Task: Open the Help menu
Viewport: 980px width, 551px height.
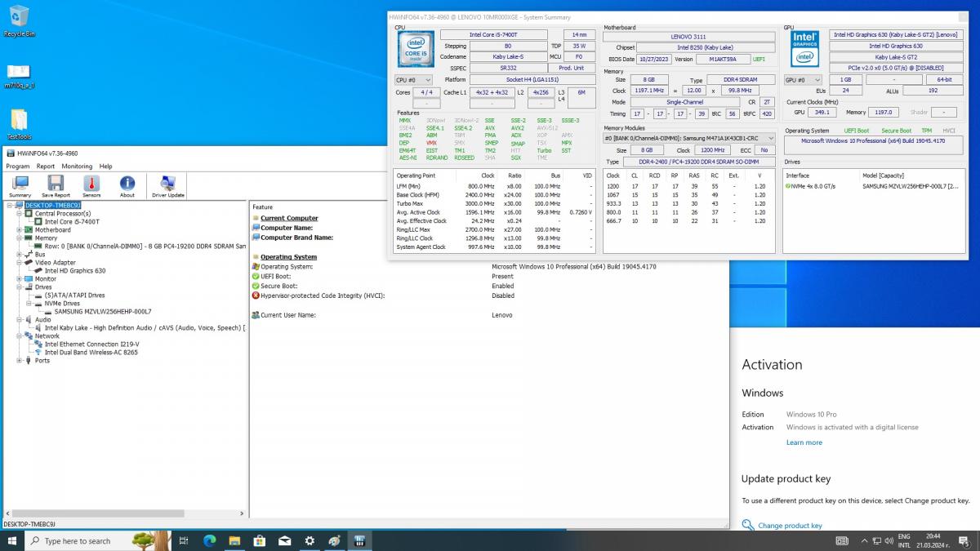Action: tap(106, 166)
